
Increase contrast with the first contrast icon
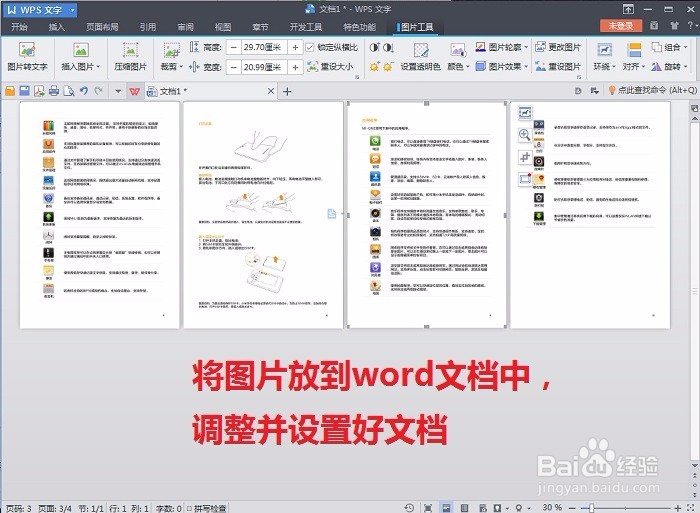click(x=374, y=47)
